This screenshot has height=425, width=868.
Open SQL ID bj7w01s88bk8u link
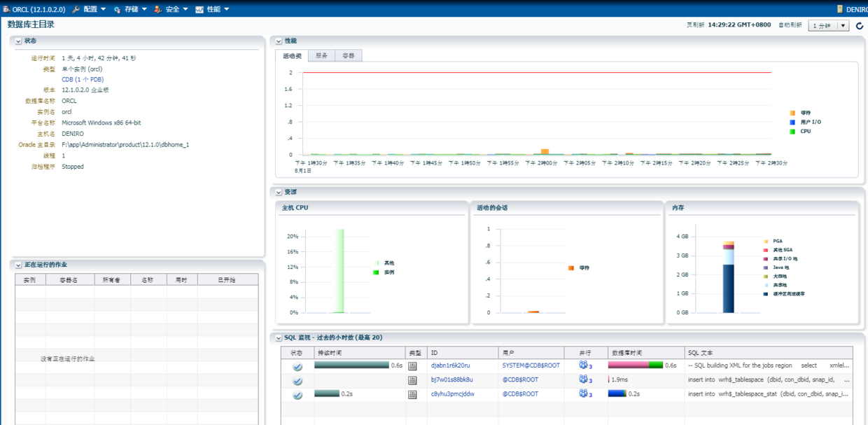(x=451, y=379)
